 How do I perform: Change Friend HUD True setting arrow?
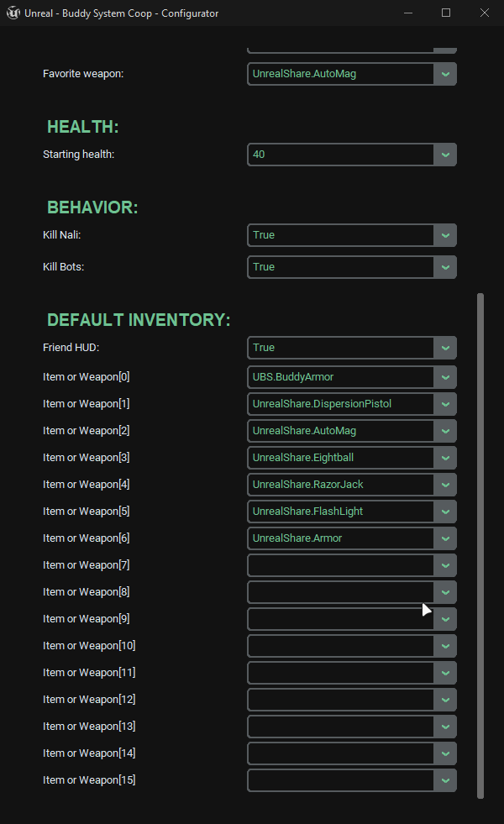[x=445, y=348]
